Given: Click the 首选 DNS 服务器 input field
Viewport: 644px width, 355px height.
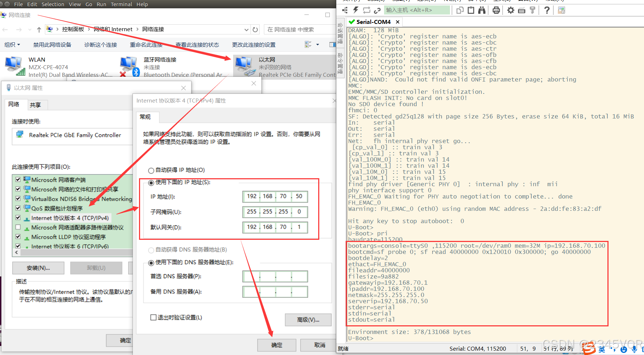Looking at the screenshot, I should click(275, 276).
